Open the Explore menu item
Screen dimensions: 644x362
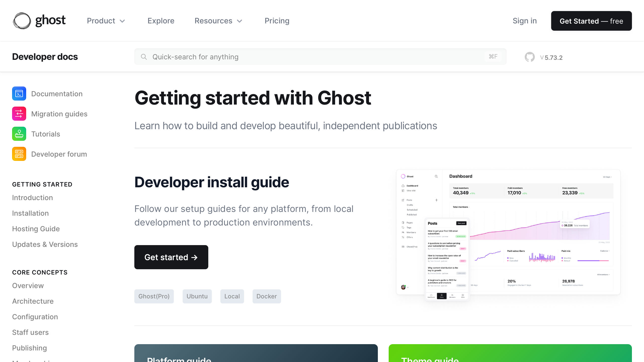tap(161, 21)
